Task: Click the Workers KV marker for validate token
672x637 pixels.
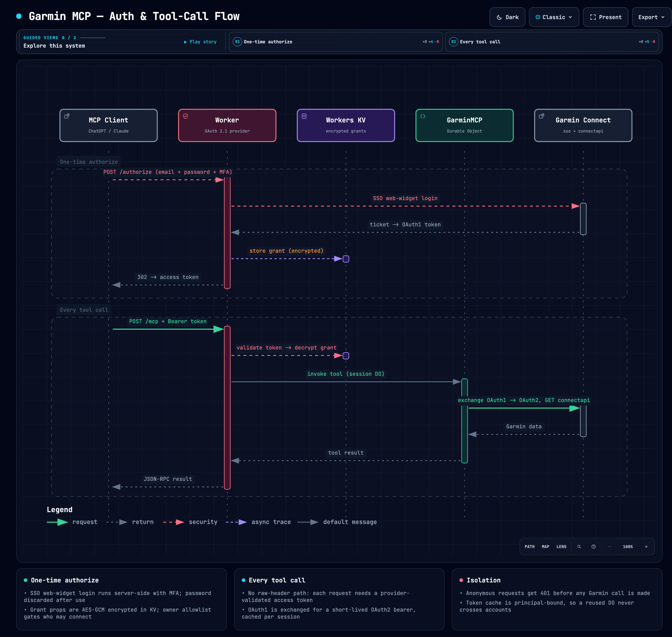Action: (x=346, y=356)
